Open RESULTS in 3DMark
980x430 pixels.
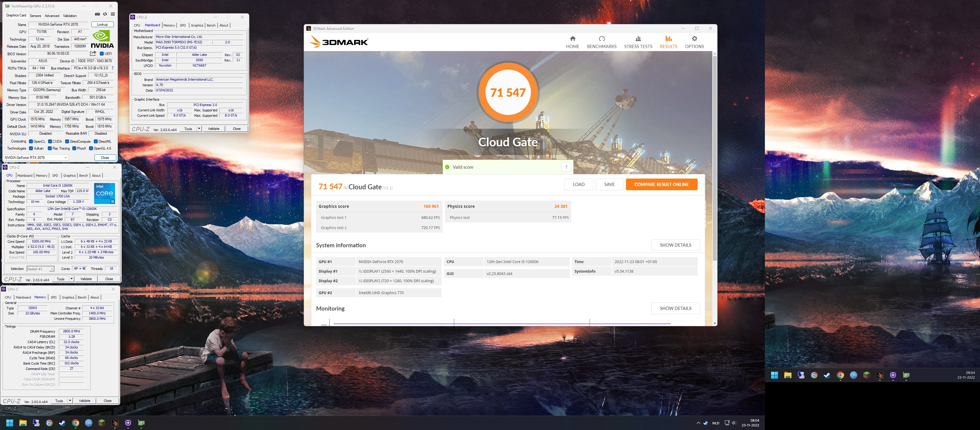(x=668, y=42)
